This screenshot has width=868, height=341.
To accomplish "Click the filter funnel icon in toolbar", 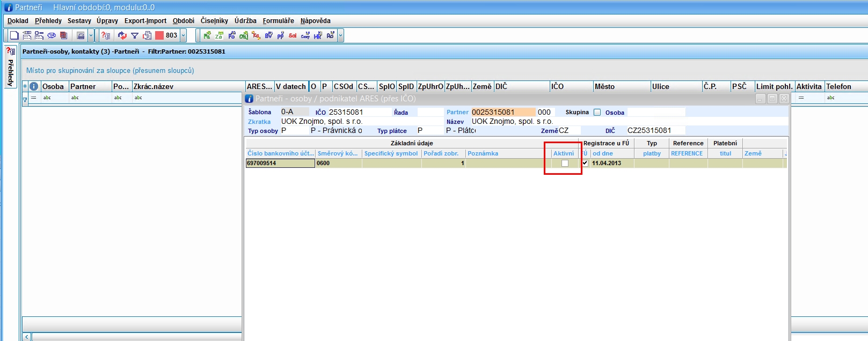I will point(135,35).
